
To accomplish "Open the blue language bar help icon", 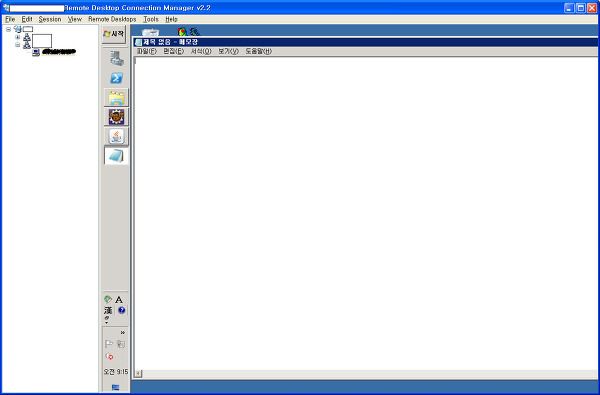I will click(122, 310).
